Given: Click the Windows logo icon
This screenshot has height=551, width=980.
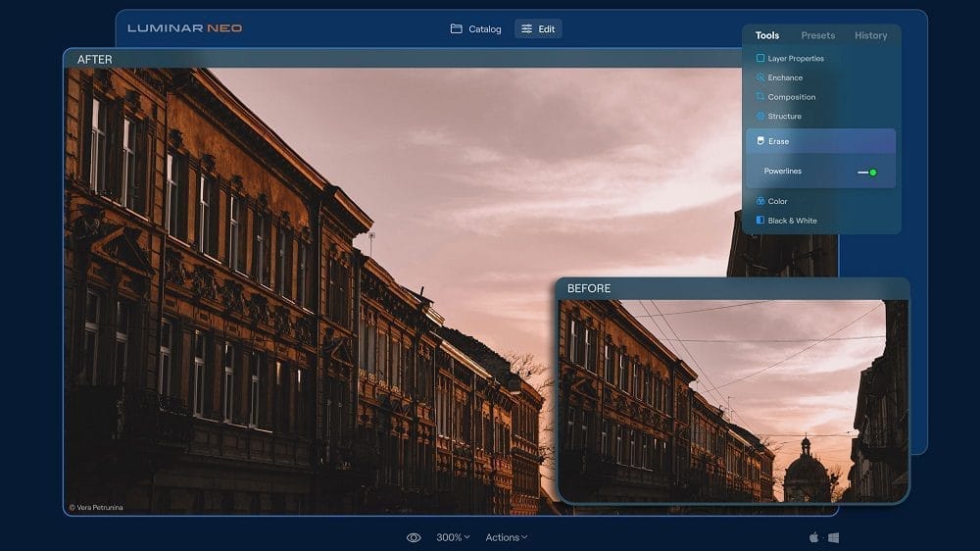Looking at the screenshot, I should (x=834, y=537).
